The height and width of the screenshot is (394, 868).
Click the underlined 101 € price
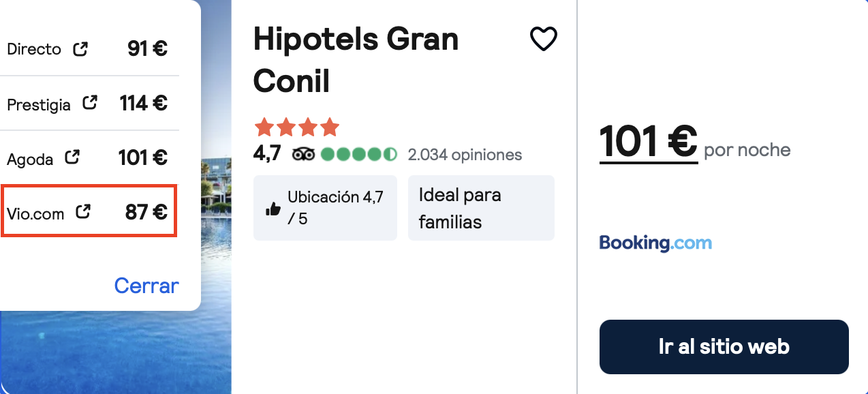point(649,141)
